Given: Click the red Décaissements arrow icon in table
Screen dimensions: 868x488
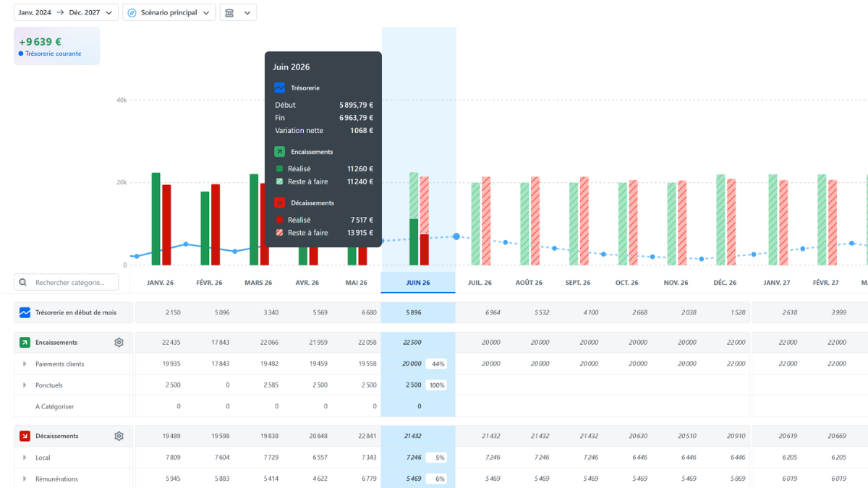Looking at the screenshot, I should click(25, 436).
